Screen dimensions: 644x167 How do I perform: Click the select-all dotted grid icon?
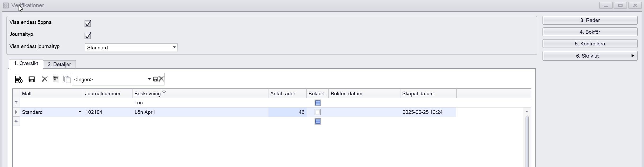tap(56, 79)
